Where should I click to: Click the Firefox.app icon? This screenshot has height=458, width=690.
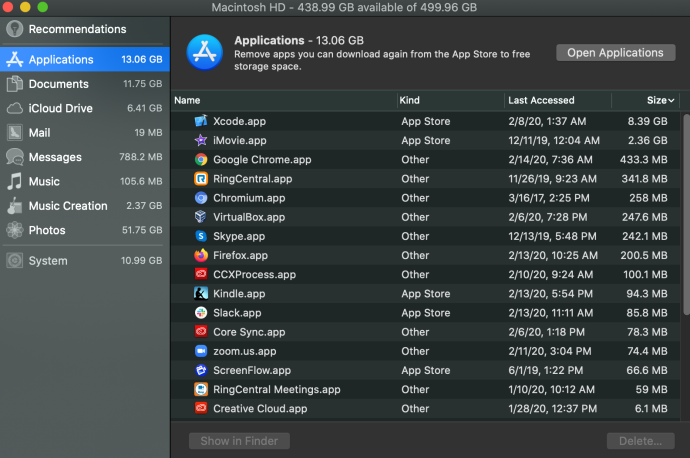click(x=201, y=255)
